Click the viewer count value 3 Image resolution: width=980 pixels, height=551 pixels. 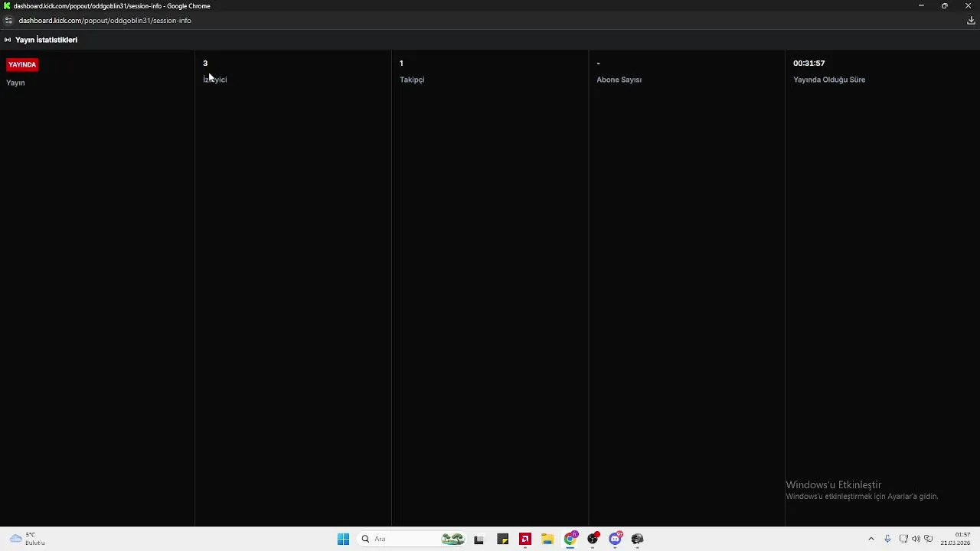[205, 63]
